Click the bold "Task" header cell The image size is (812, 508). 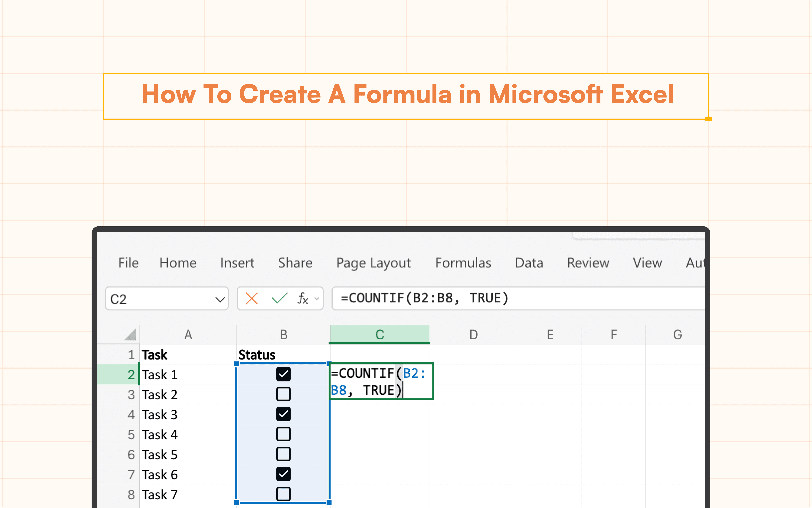188,354
